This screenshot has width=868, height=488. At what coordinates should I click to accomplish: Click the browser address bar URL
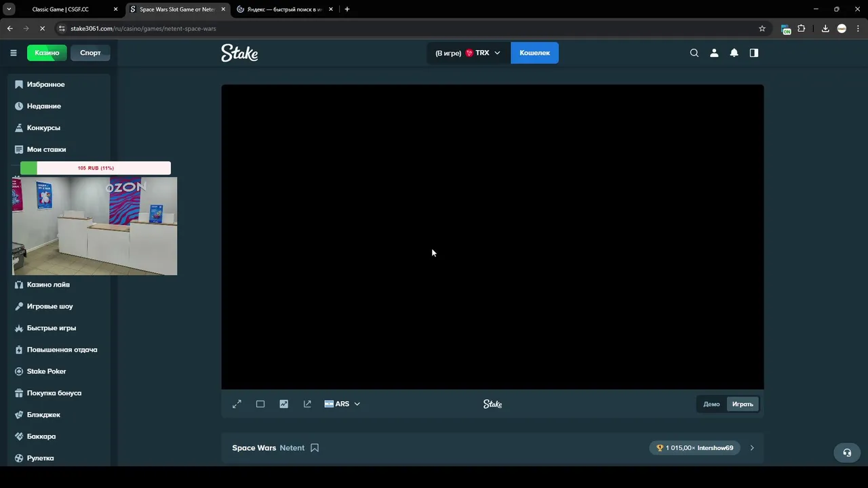click(143, 28)
